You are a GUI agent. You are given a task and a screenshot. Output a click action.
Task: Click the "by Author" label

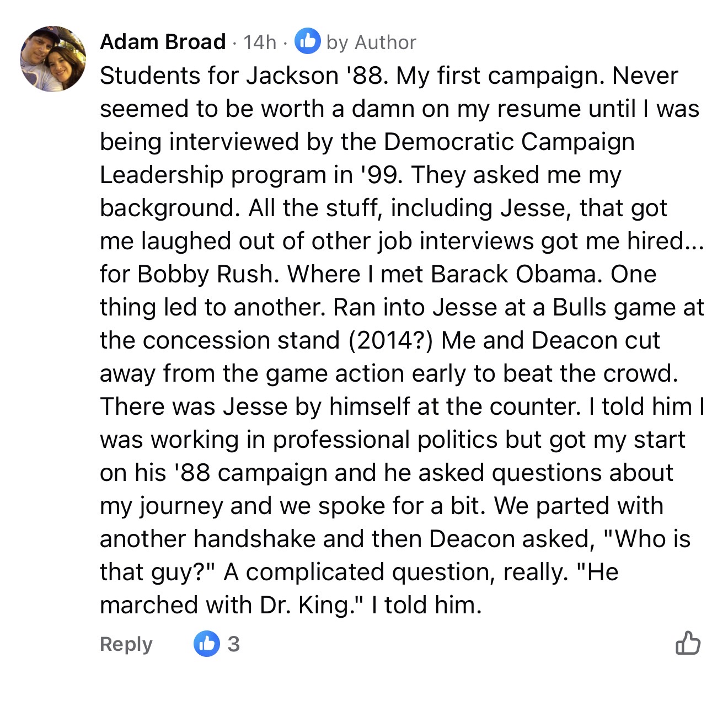point(371,42)
